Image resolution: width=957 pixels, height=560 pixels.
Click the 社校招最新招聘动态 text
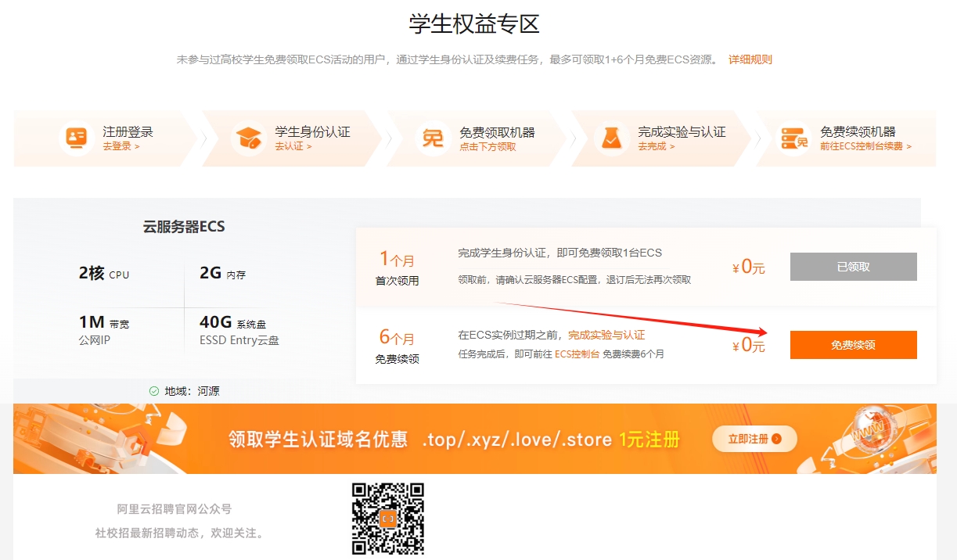(x=180, y=533)
